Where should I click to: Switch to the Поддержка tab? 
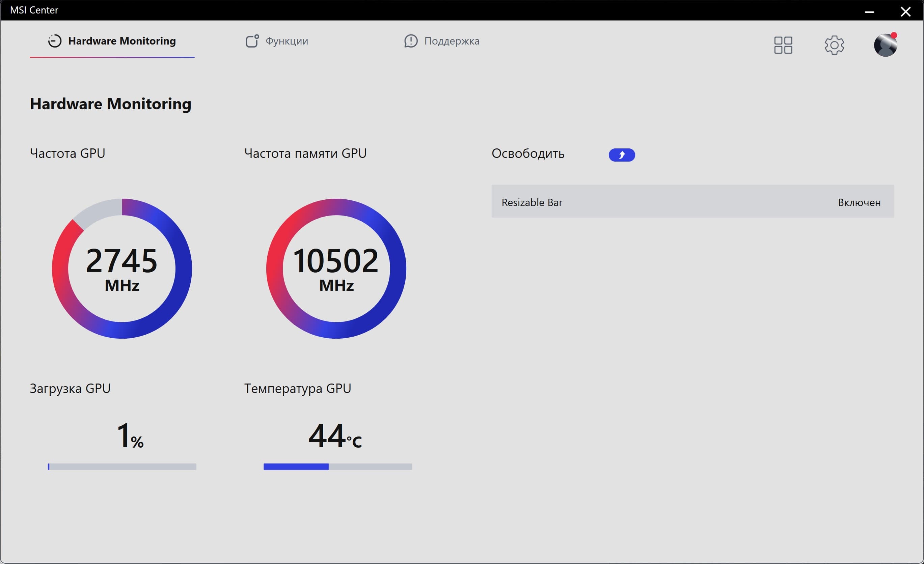pos(452,41)
